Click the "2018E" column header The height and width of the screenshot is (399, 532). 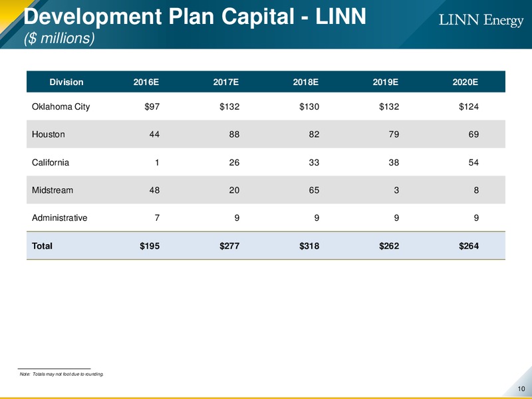306,82
